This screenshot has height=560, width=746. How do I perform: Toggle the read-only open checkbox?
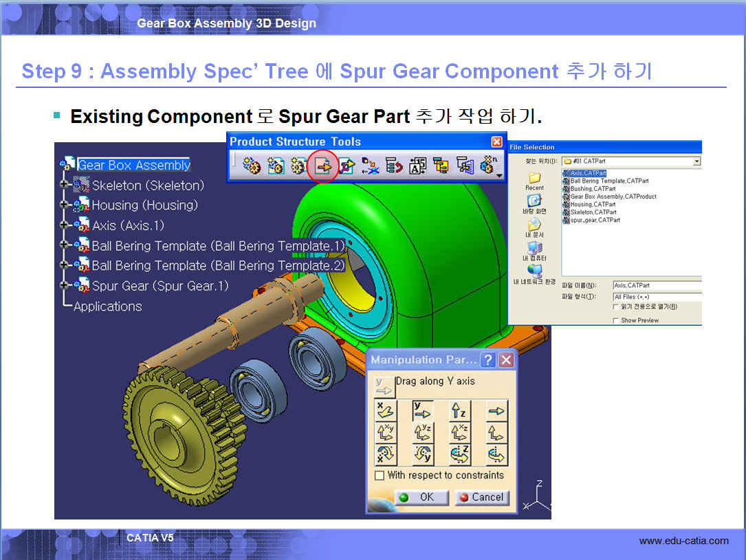615,307
